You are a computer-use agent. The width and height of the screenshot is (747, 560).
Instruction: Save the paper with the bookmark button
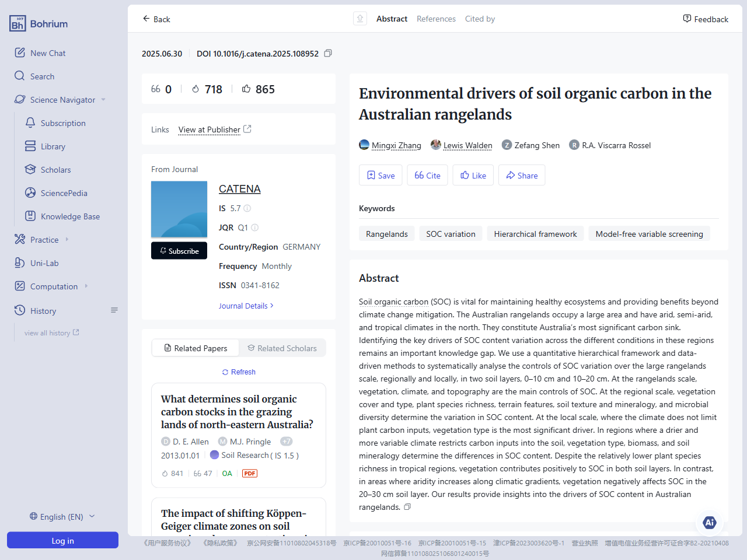coord(380,175)
